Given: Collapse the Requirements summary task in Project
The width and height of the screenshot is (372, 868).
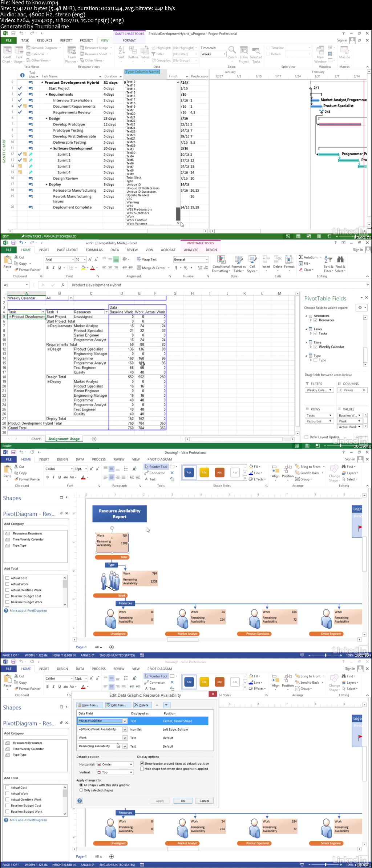Looking at the screenshot, I should tap(46, 95).
